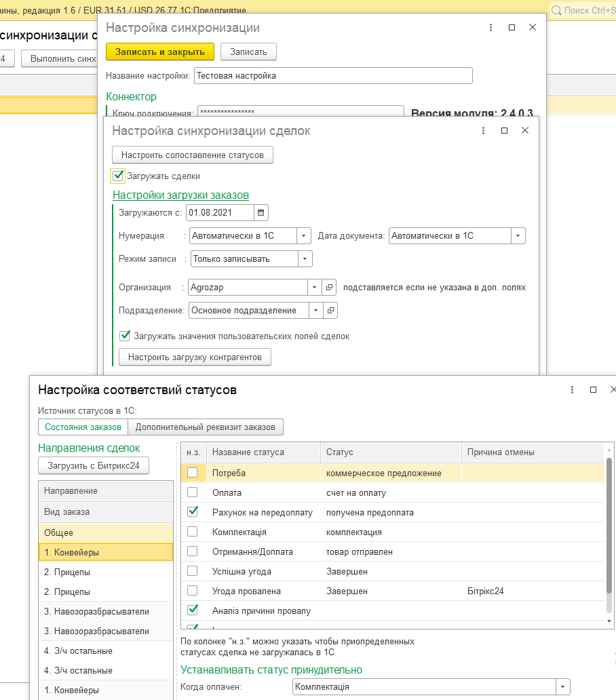Maximize the Настройка синхронизации window

click(x=512, y=28)
